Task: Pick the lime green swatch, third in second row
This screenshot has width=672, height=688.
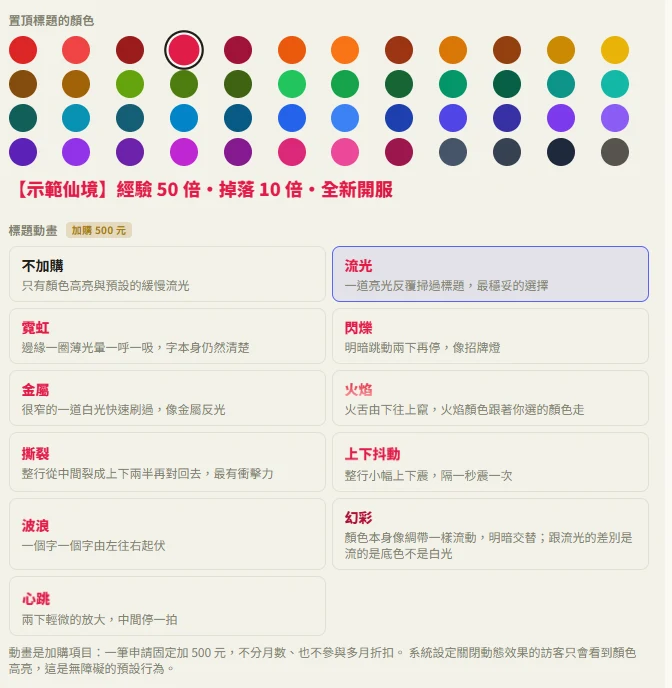Action: pyautogui.click(x=130, y=84)
